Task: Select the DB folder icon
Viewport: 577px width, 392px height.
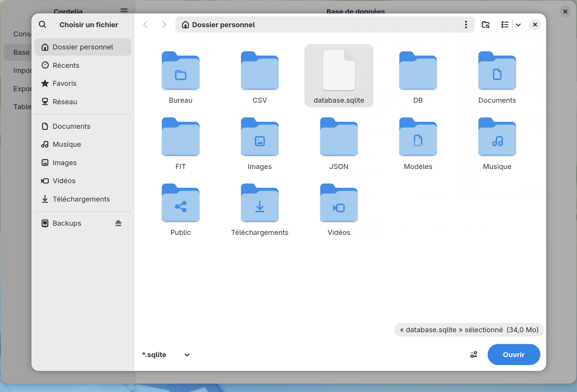Action: (418, 71)
